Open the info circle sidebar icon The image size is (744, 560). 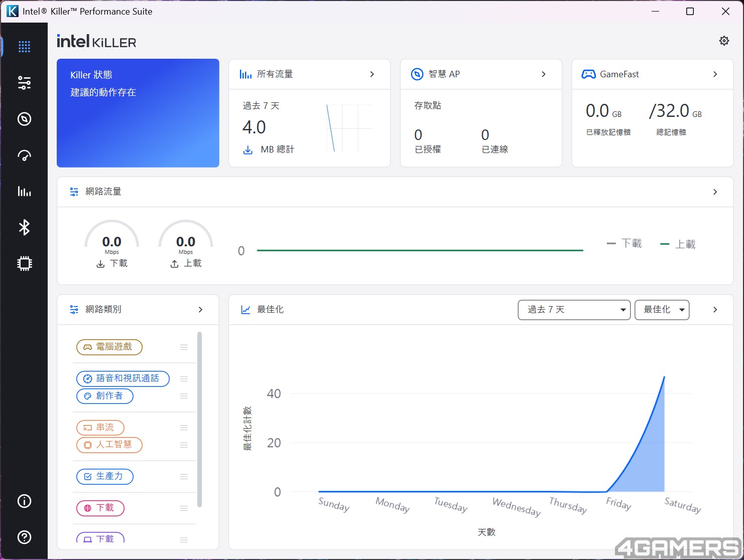(x=24, y=501)
